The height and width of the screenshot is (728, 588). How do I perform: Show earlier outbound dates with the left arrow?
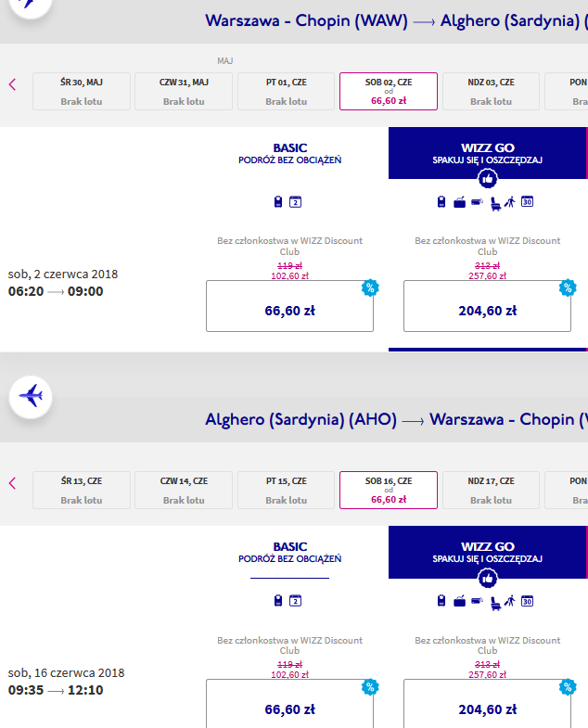pyautogui.click(x=13, y=84)
